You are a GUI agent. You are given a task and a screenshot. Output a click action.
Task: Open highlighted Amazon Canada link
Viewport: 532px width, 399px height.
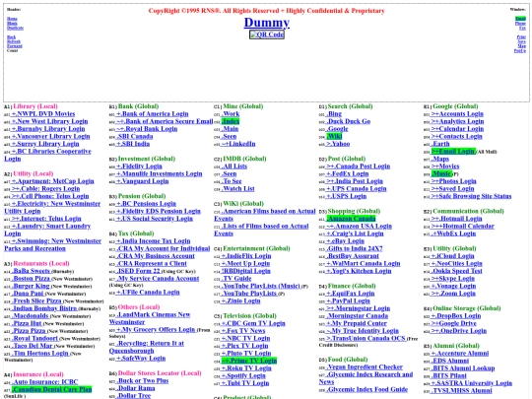(351, 219)
